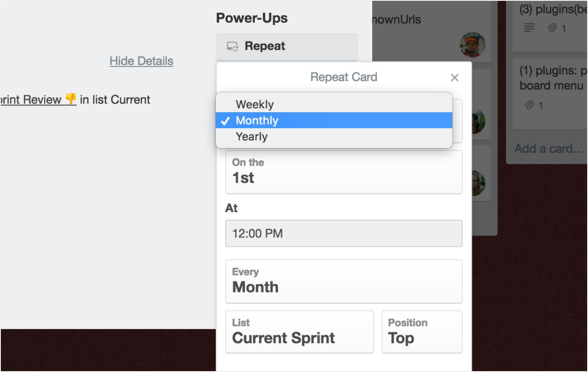Click the Repeat power-up icon
Screen dimensions: 588x372
233,46
